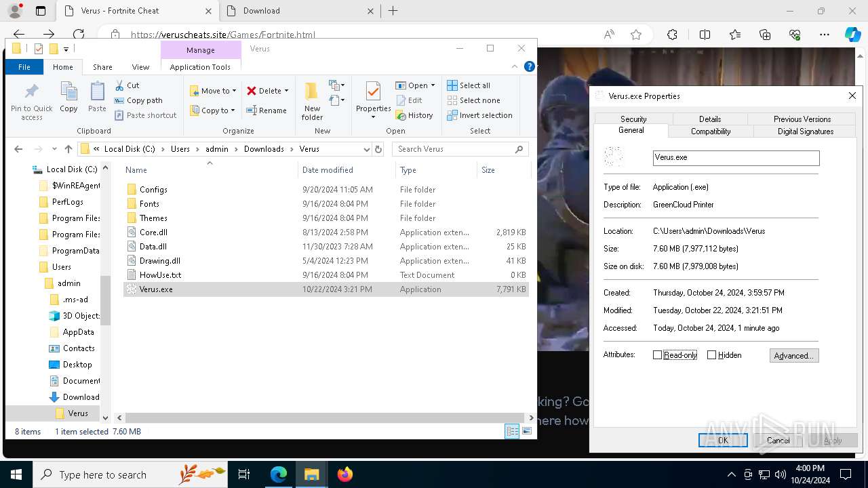Enable the Read-only attribute checkbox
This screenshot has height=488, width=868.
pyautogui.click(x=657, y=355)
